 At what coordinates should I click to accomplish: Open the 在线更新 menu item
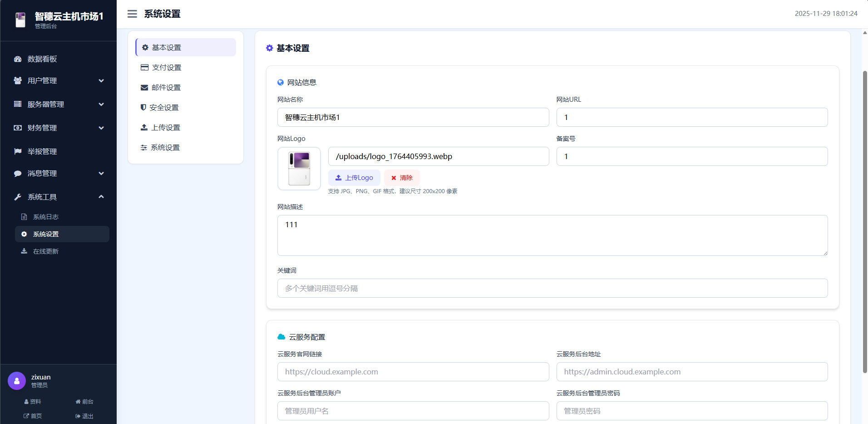click(45, 252)
